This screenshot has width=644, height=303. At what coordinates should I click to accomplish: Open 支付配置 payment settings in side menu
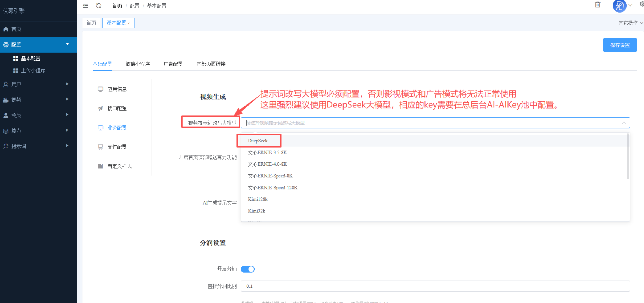coord(117,147)
